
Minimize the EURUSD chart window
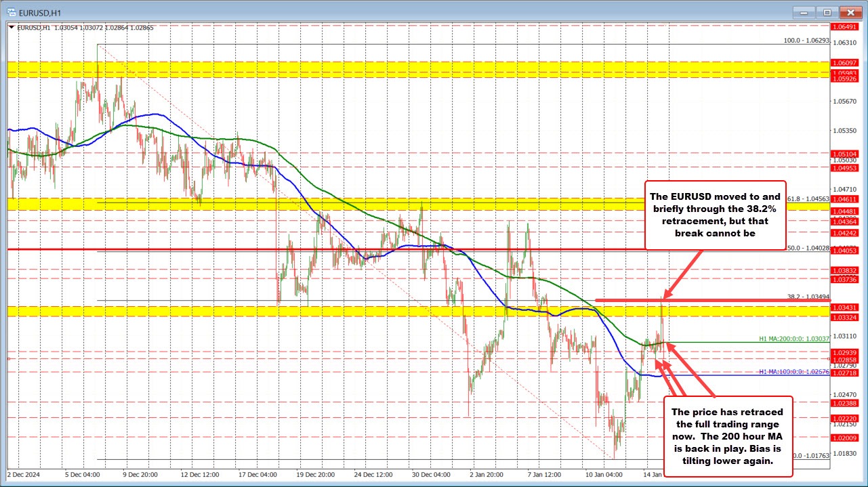coord(803,12)
